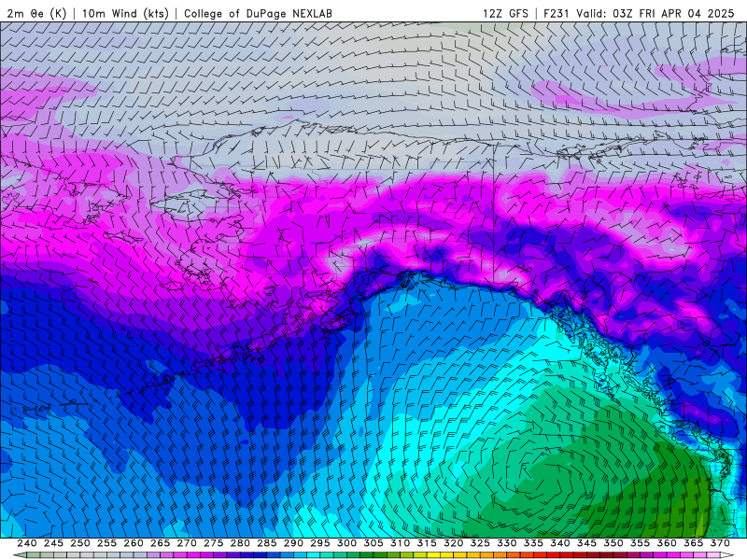Click the 310 value on color scale
The height and width of the screenshot is (560, 747).
[401, 543]
